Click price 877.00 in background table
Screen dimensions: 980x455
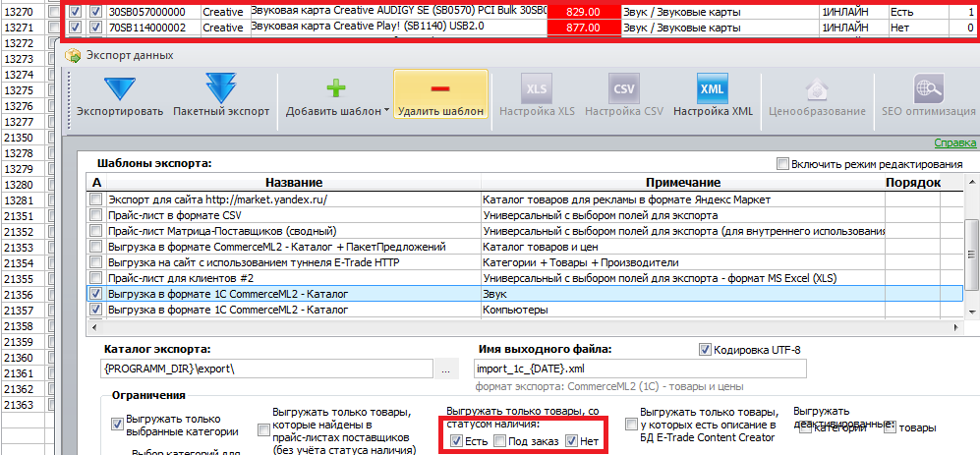[584, 28]
